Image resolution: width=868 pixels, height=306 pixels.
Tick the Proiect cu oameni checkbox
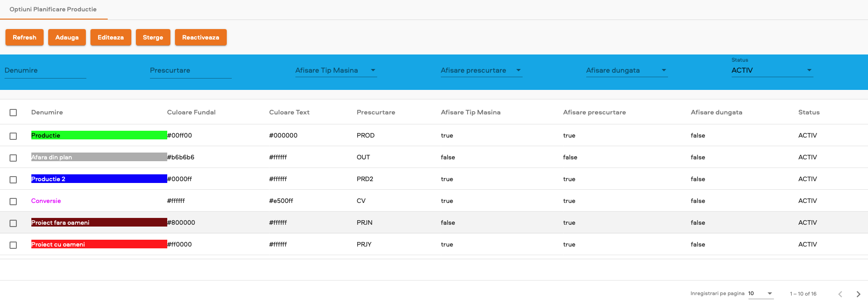click(x=13, y=245)
